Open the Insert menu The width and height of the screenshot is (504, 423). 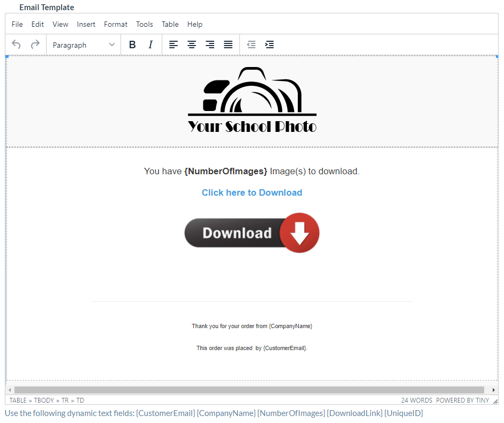pos(86,24)
